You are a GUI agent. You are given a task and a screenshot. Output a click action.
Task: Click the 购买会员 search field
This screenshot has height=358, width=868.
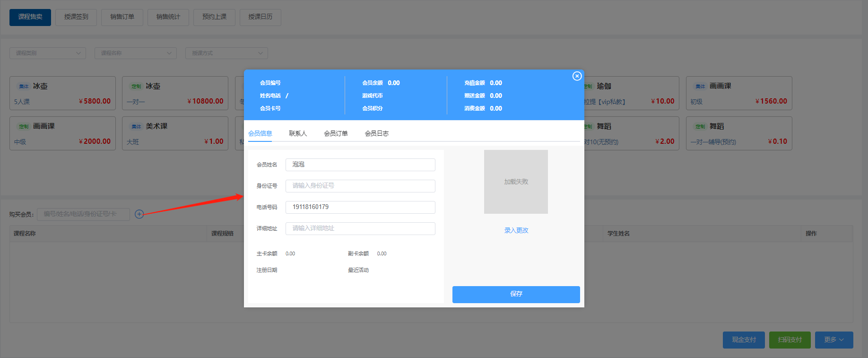click(83, 214)
